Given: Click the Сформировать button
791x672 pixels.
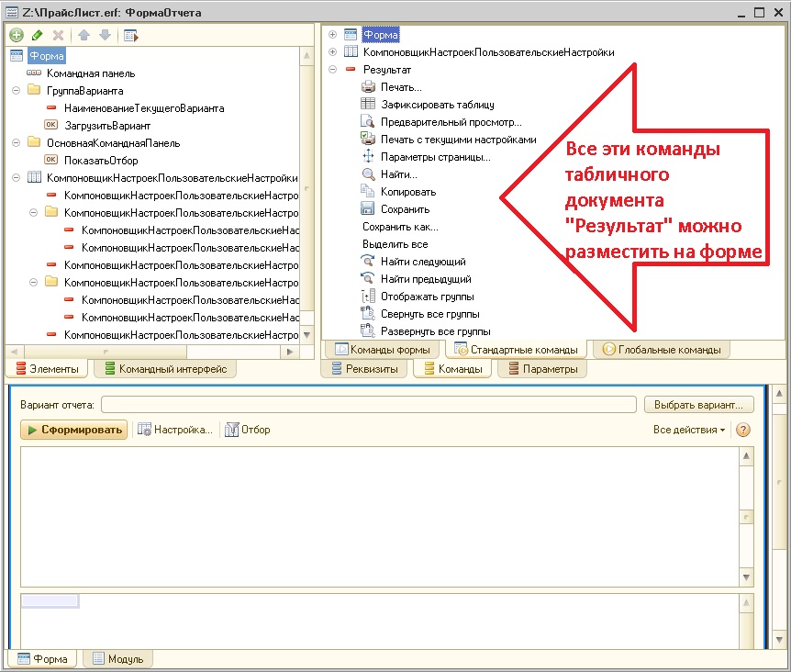Looking at the screenshot, I should [x=73, y=430].
